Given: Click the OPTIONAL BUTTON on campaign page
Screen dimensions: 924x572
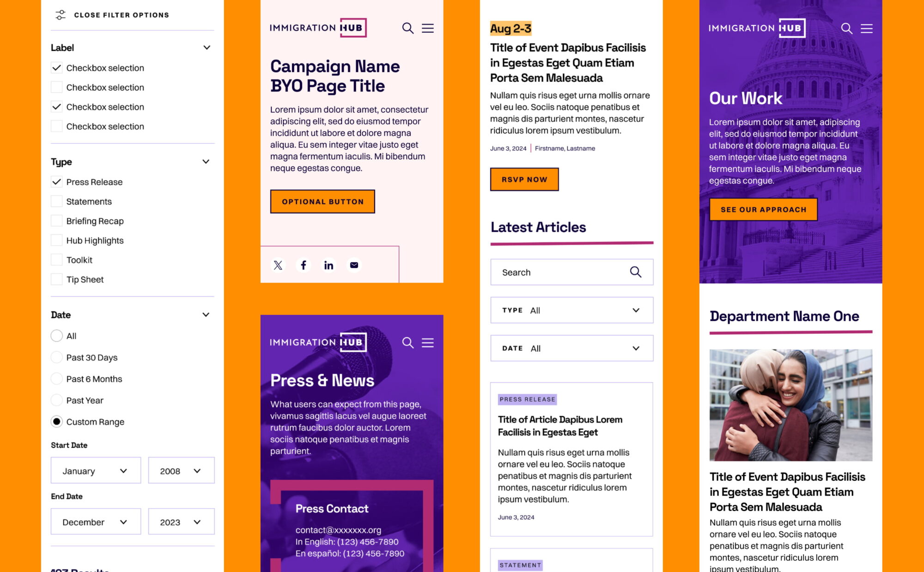Looking at the screenshot, I should tap(323, 201).
